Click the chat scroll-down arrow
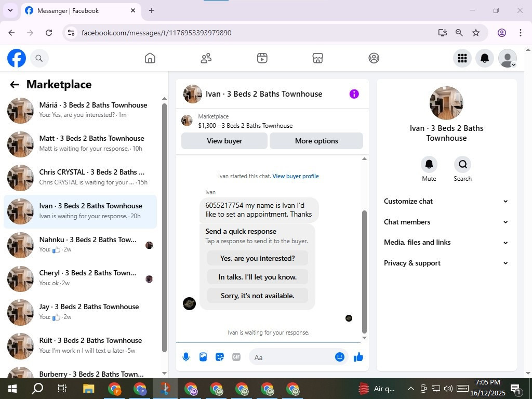532x399 pixels. click(364, 338)
